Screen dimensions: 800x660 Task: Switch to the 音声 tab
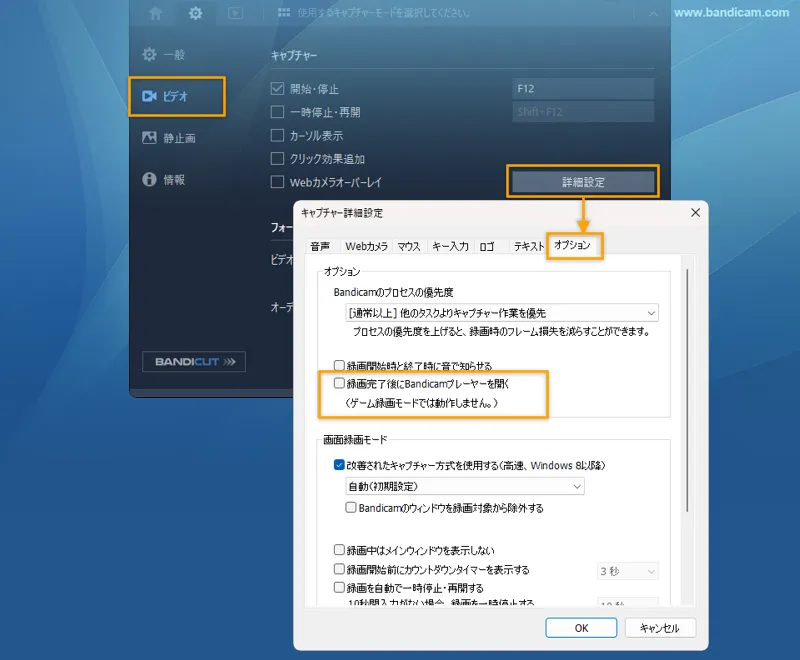[x=320, y=246]
